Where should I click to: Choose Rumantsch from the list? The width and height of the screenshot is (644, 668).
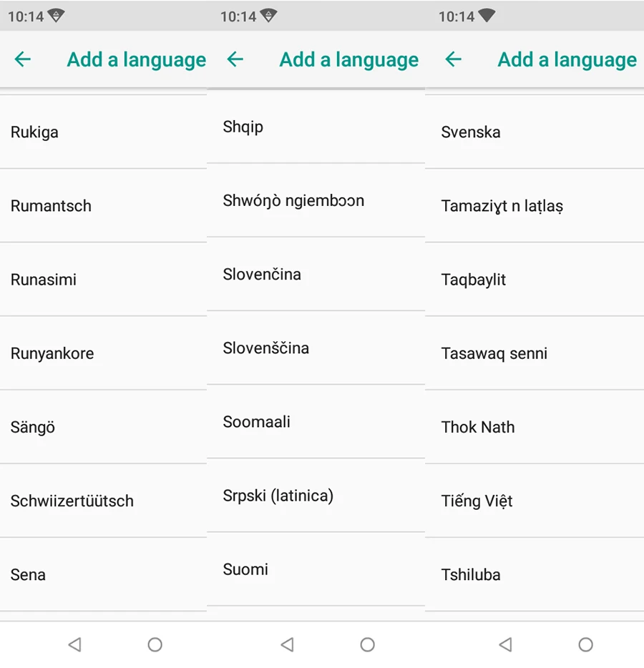click(103, 206)
